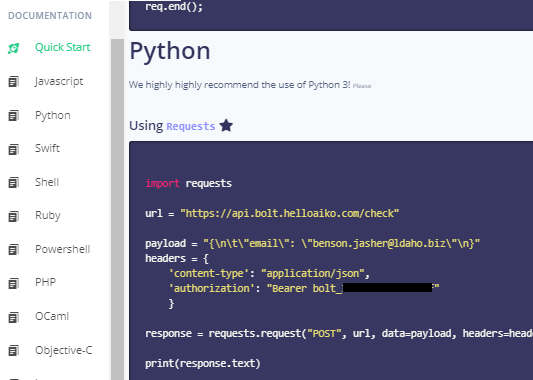Navigate to the Shell examples
This screenshot has width=533, height=380.
click(x=47, y=182)
